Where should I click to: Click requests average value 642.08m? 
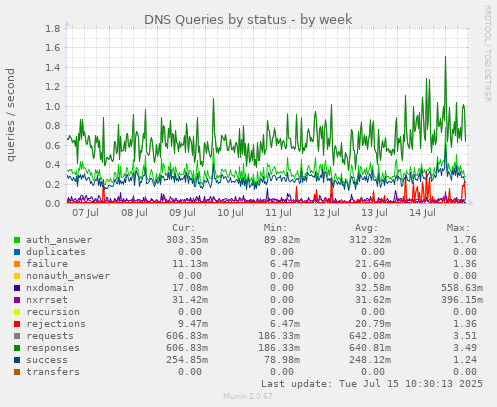pyautogui.click(x=370, y=336)
